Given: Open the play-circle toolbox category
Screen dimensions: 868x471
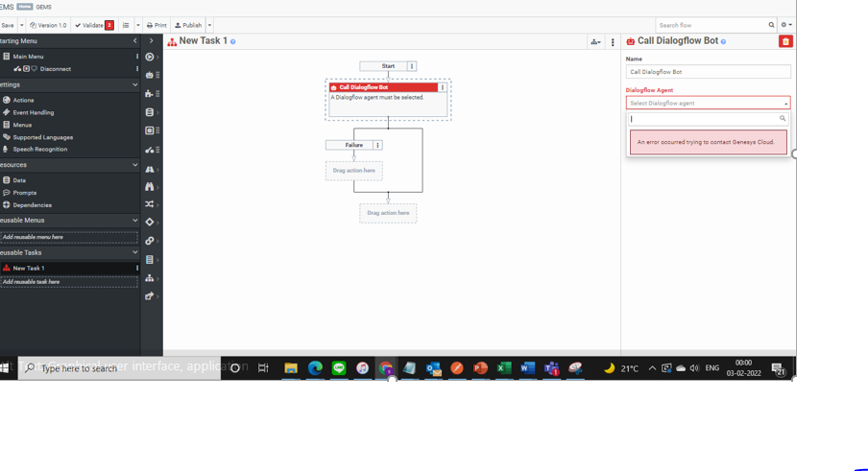Looking at the screenshot, I should point(150,57).
